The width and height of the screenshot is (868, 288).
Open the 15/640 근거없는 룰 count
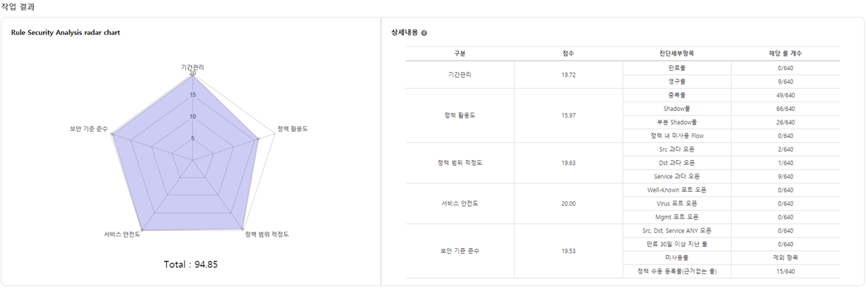point(785,271)
